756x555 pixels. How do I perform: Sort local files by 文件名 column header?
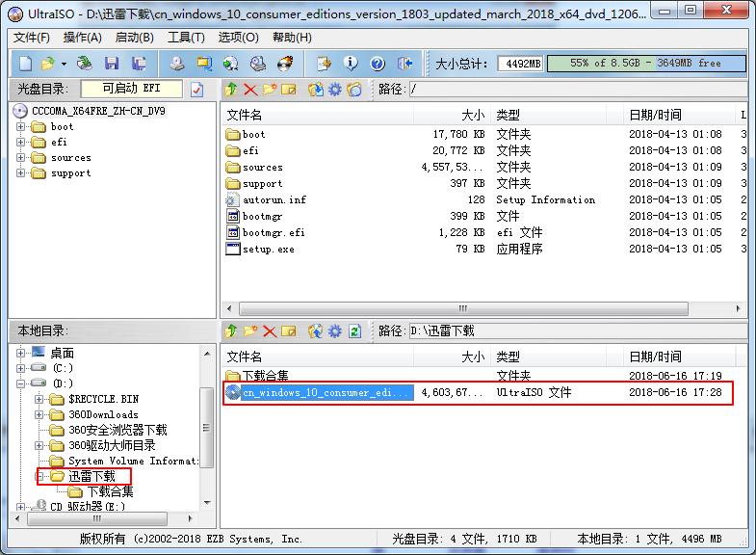click(318, 357)
